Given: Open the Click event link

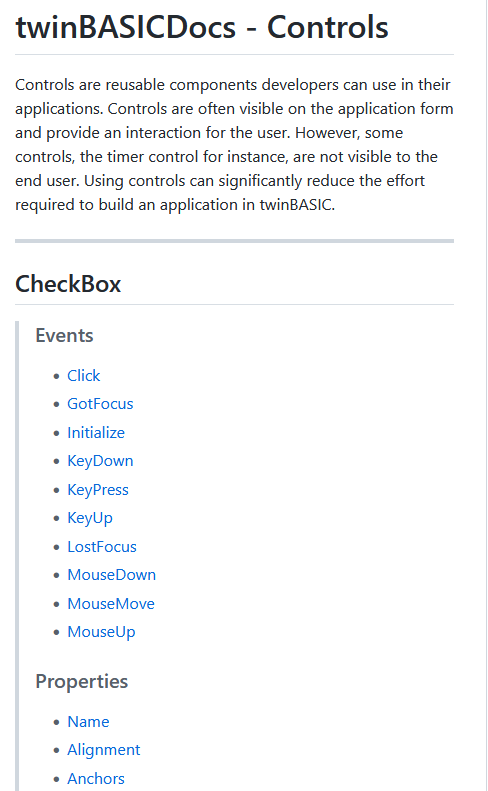Looking at the screenshot, I should click(84, 375).
